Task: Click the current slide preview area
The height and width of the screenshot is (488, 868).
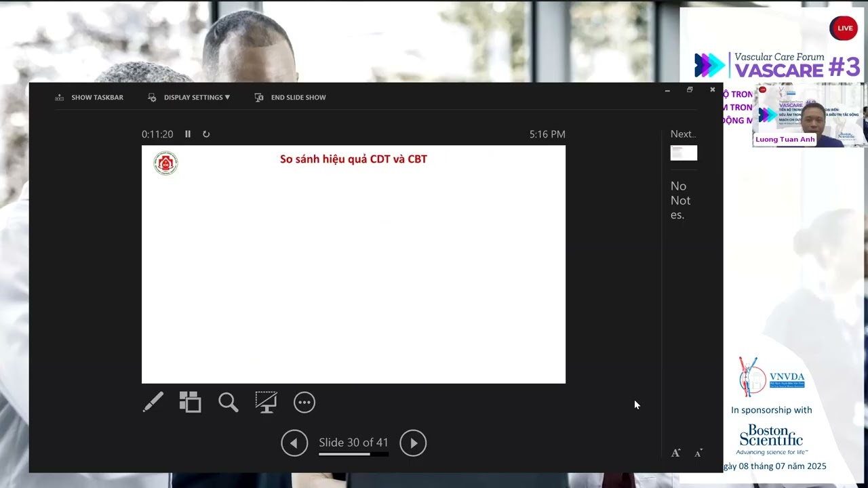Action: 353,264
